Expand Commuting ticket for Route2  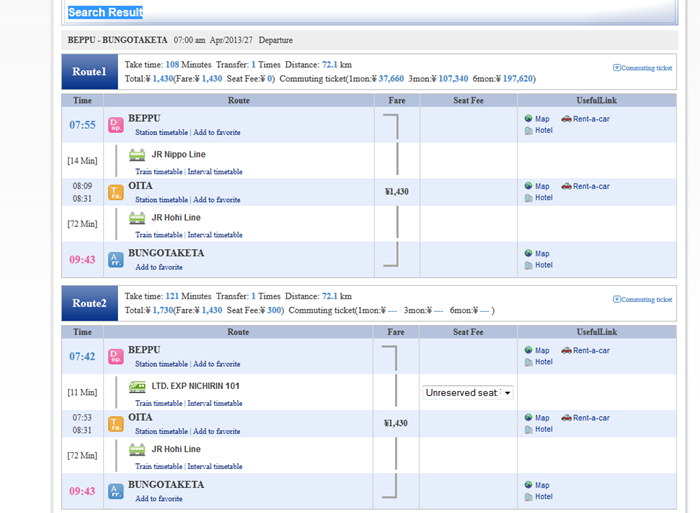(x=642, y=300)
